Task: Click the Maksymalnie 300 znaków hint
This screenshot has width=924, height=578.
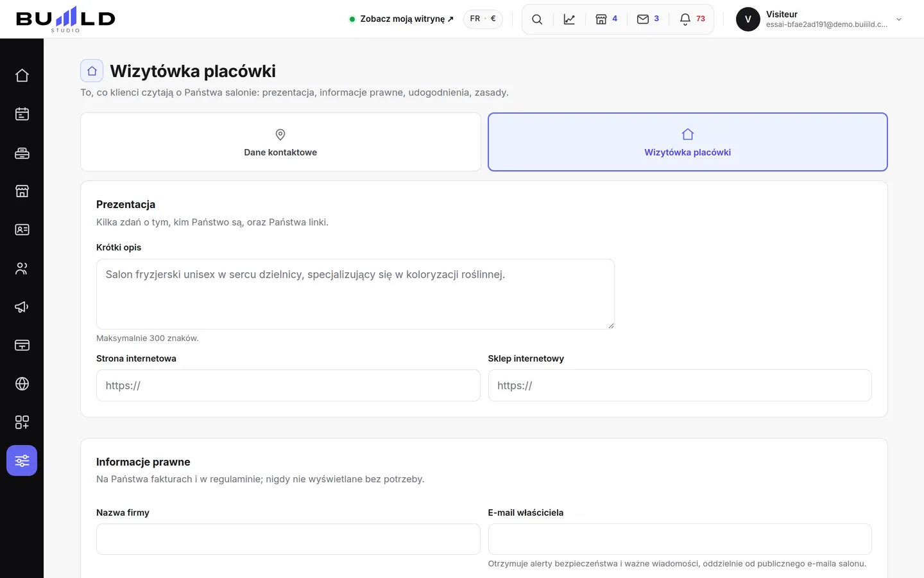Action: pos(148,338)
